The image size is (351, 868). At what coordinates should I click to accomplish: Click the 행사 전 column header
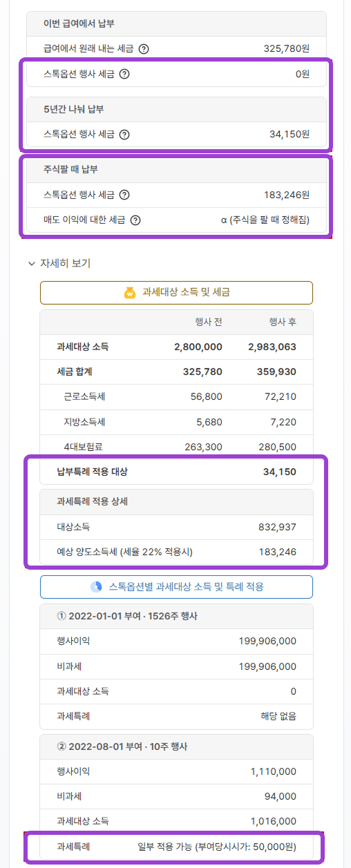[208, 322]
